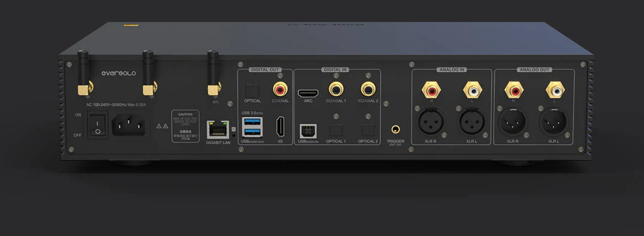Click the ARC HDMI input port
Image resolution: width=644 pixels, height=236 pixels.
click(308, 93)
